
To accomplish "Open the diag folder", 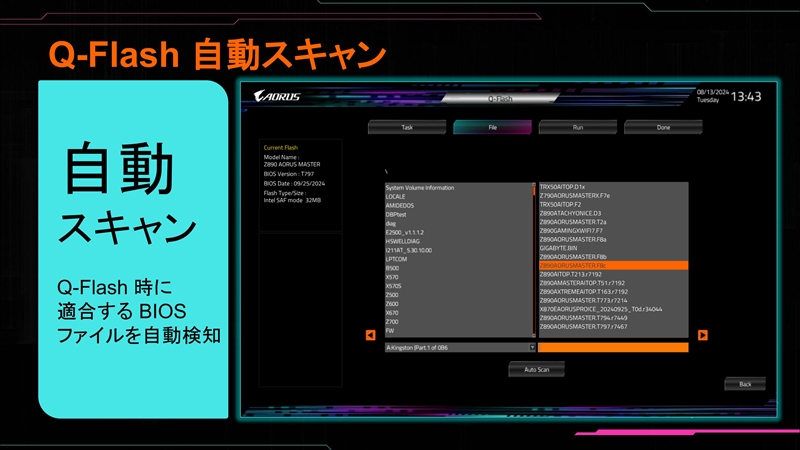I will coord(391,223).
